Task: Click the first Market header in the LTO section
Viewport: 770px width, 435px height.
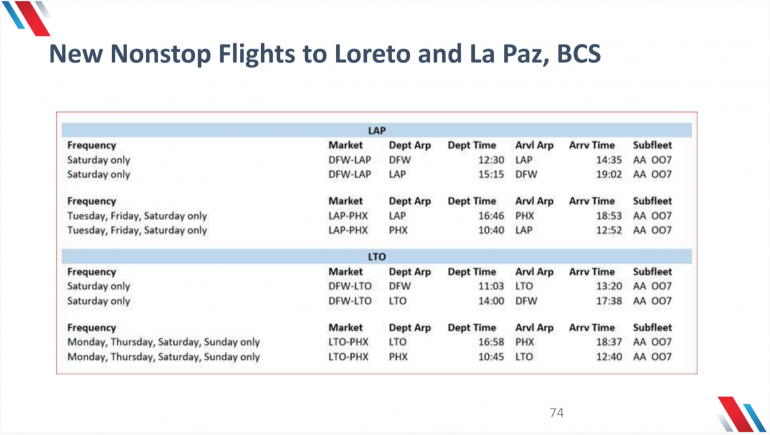Action: pyautogui.click(x=345, y=272)
